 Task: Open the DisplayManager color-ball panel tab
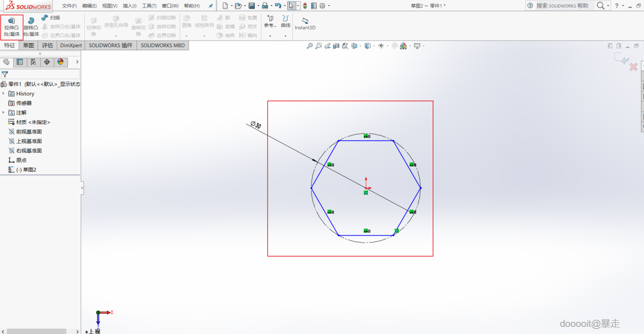60,62
